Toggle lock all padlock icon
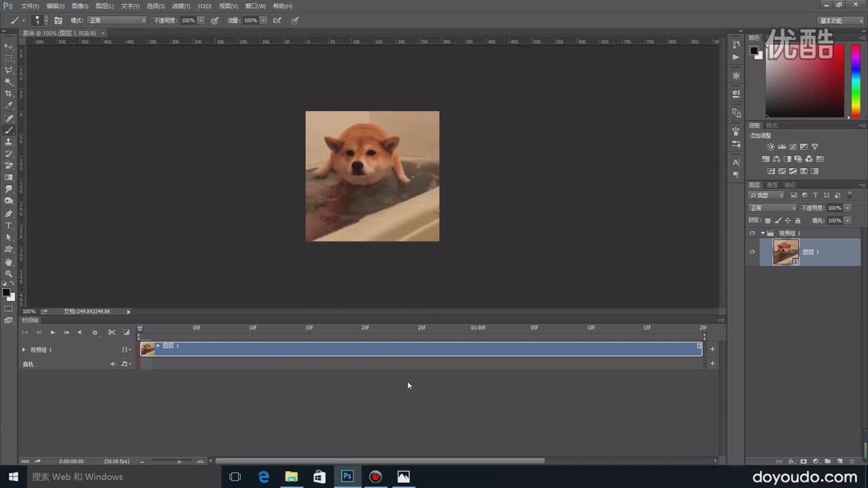 pyautogui.click(x=797, y=220)
